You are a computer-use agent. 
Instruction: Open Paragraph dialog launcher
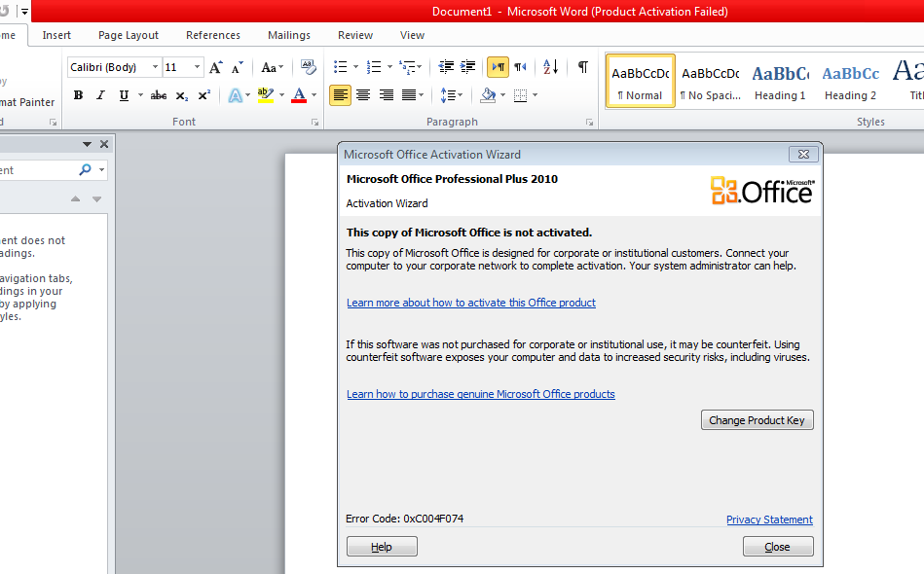click(x=589, y=123)
